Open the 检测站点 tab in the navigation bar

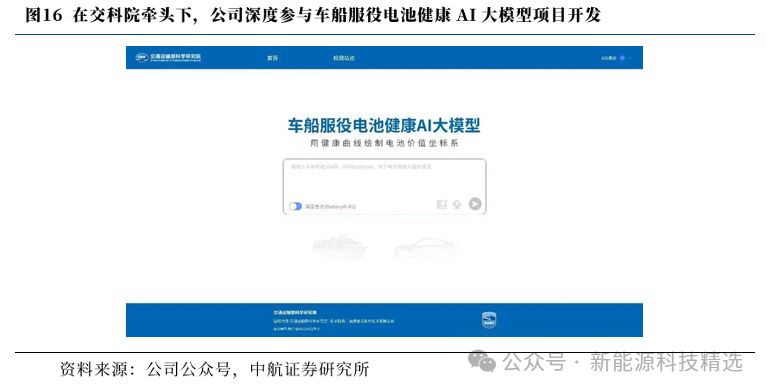343,58
